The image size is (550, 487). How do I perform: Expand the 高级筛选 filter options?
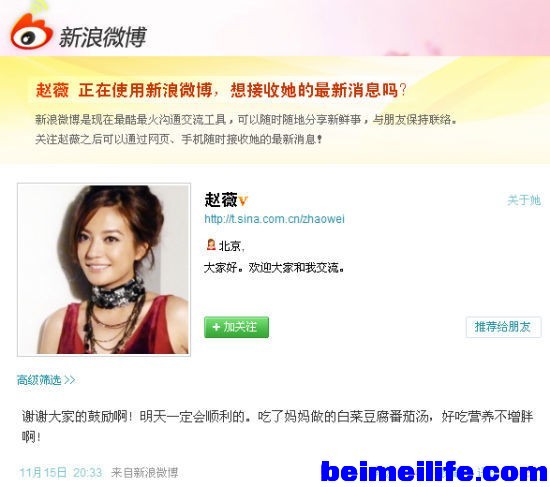coord(46,380)
